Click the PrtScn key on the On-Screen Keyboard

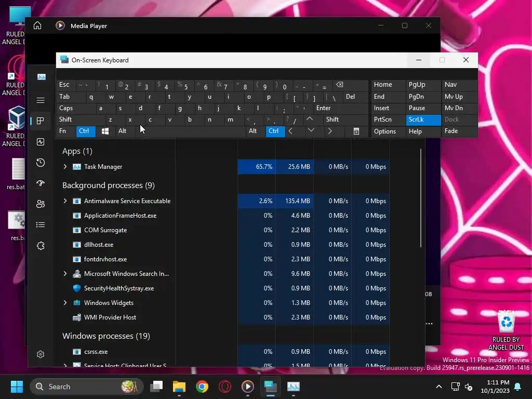(388, 120)
